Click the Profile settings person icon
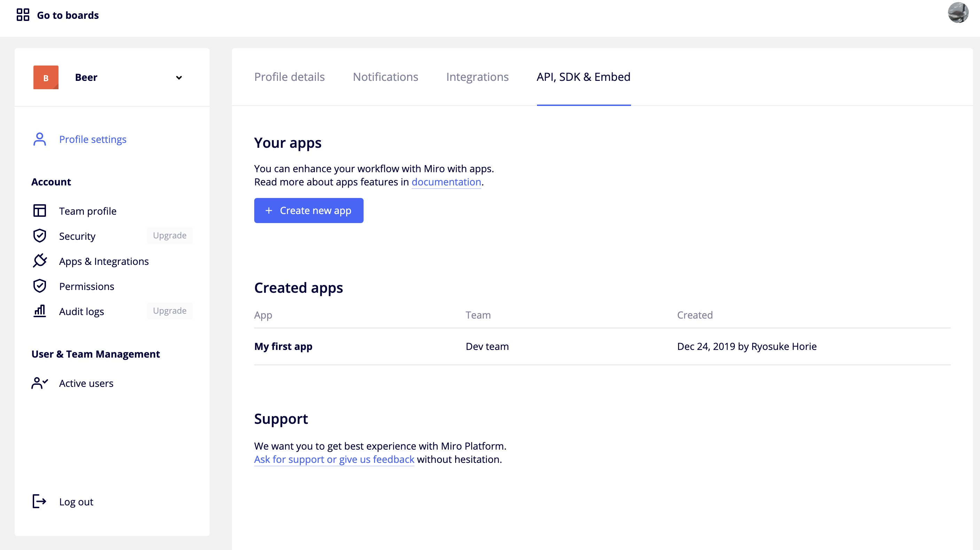Screen dimensions: 980x550 pyautogui.click(x=40, y=139)
